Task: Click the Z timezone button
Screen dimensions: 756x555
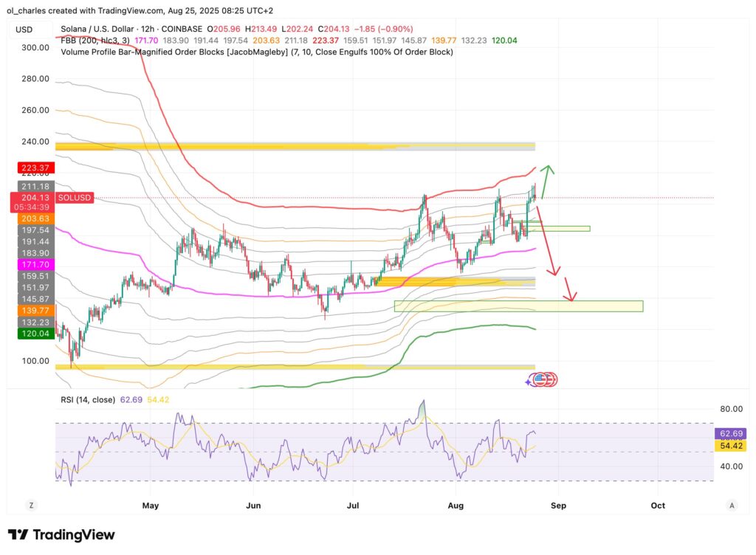Action: coord(32,506)
